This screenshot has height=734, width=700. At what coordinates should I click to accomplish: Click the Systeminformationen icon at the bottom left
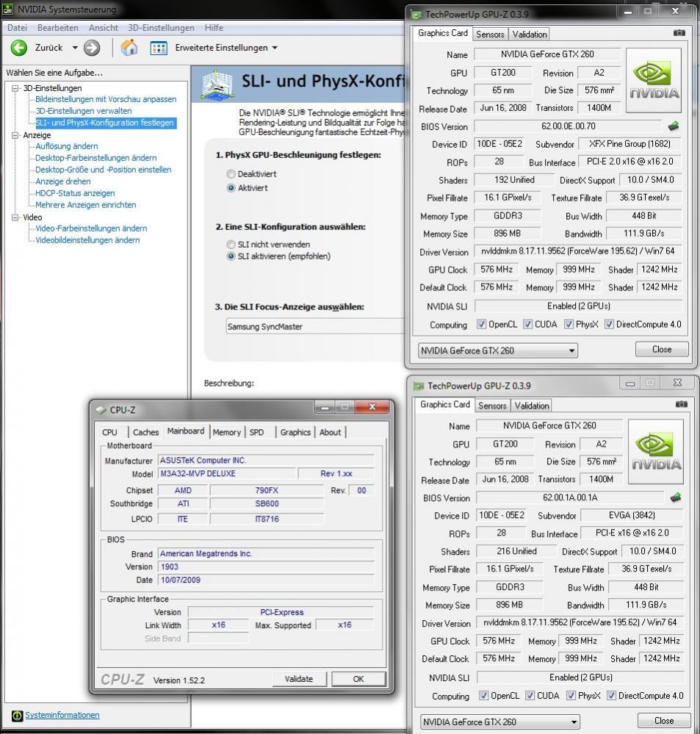pyautogui.click(x=17, y=716)
